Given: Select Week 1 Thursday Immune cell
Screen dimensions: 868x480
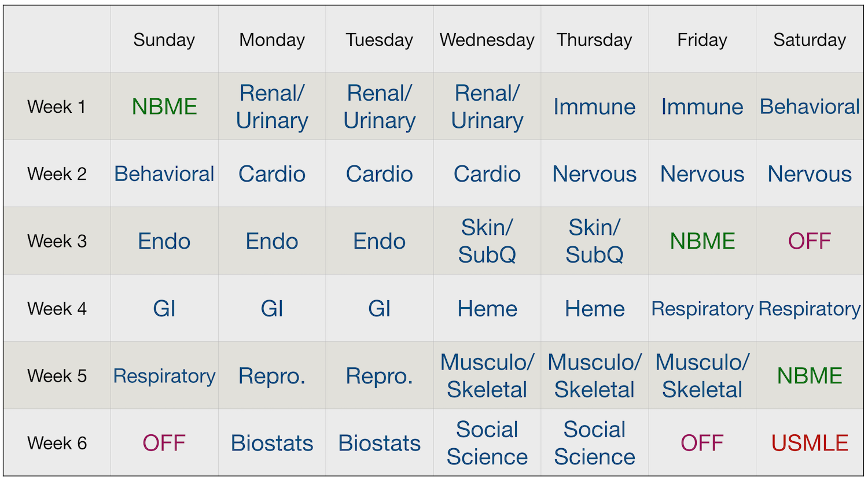Looking at the screenshot, I should (x=594, y=106).
